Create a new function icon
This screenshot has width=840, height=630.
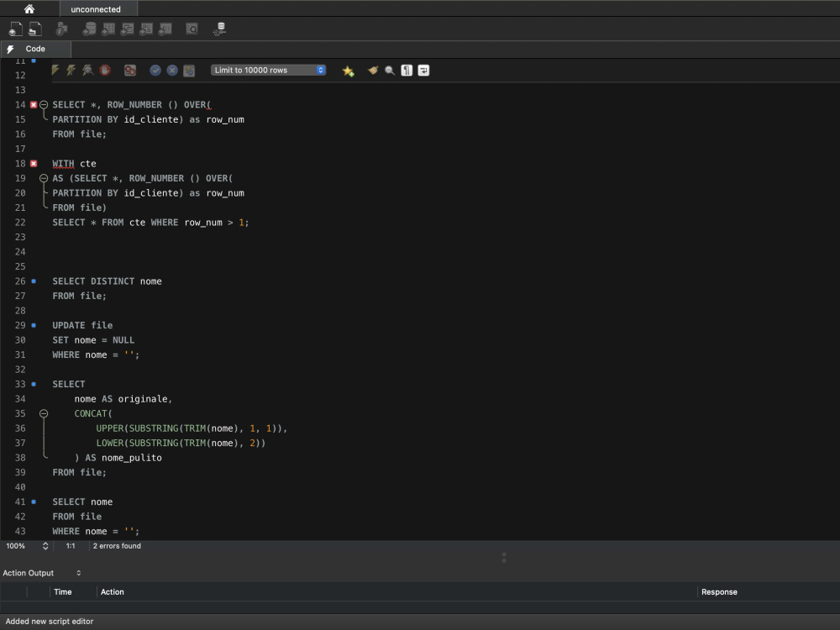165,29
